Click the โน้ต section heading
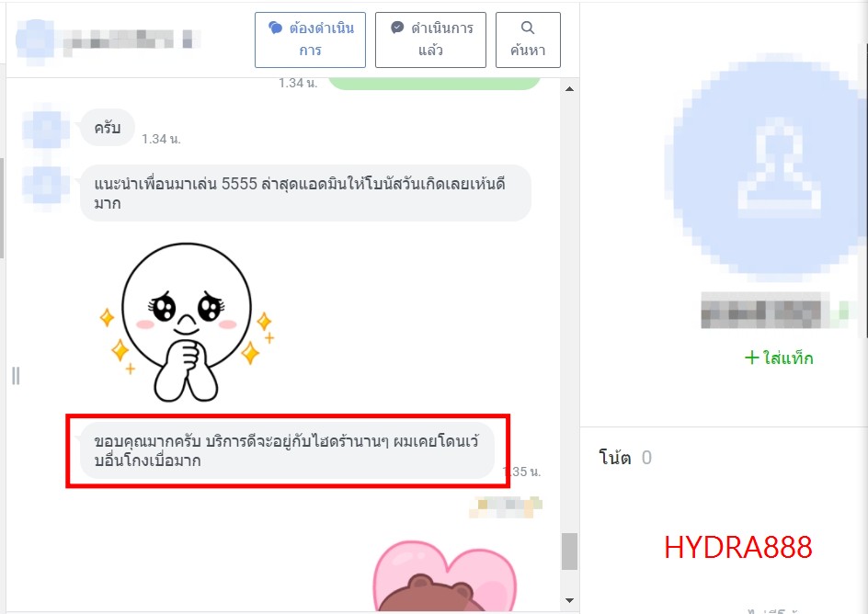Screen dimensions: 868x614 point(614,458)
